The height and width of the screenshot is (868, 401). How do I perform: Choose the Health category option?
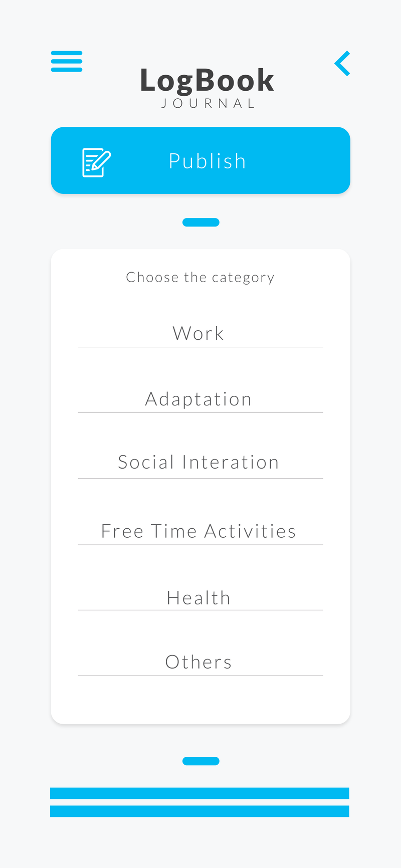pyautogui.click(x=198, y=596)
